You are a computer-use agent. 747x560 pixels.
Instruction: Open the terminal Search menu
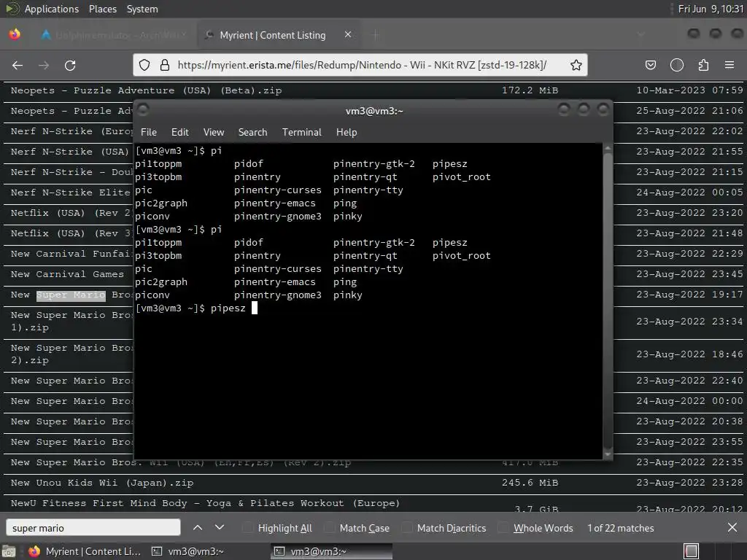pos(252,133)
